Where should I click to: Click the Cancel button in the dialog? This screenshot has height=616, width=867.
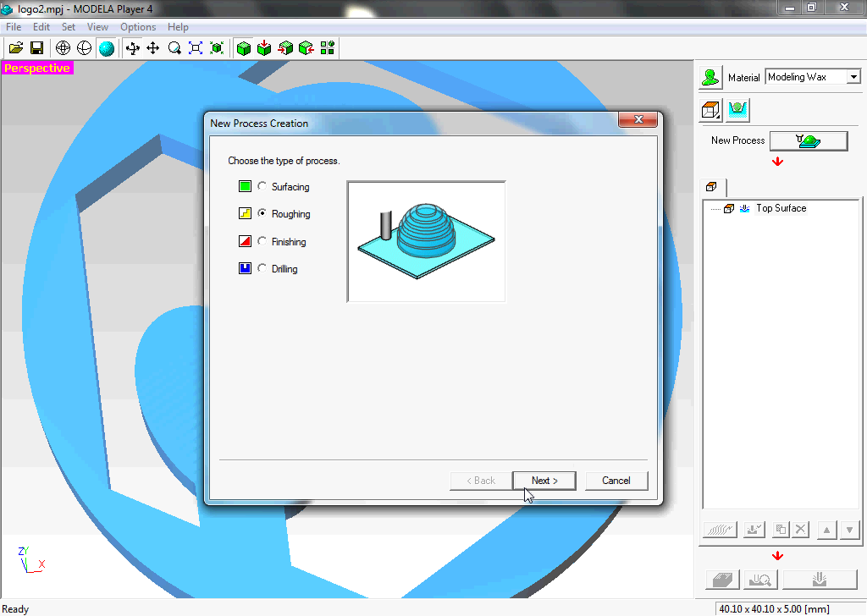click(x=616, y=481)
